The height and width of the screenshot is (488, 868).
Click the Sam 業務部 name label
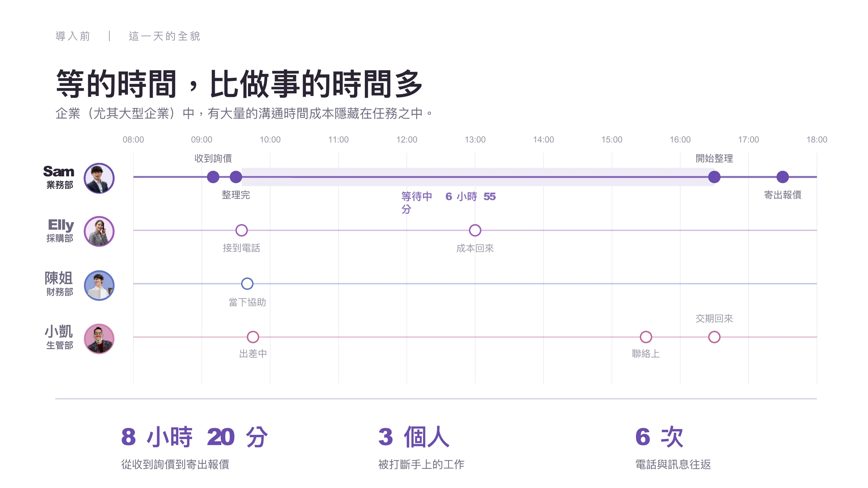(x=59, y=177)
